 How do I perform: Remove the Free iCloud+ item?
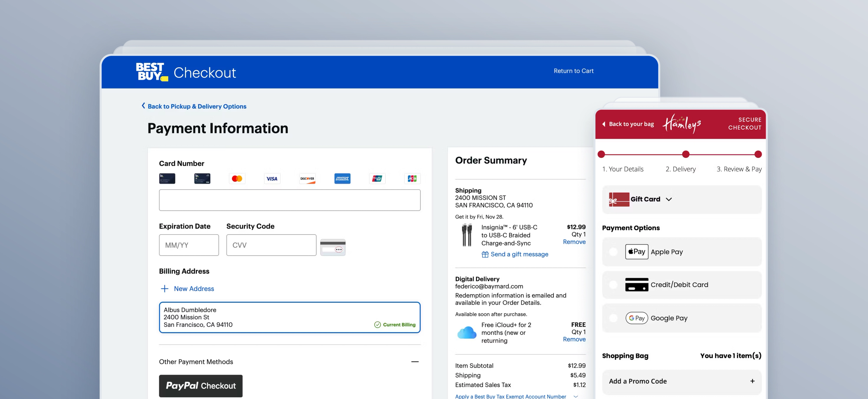tap(574, 339)
